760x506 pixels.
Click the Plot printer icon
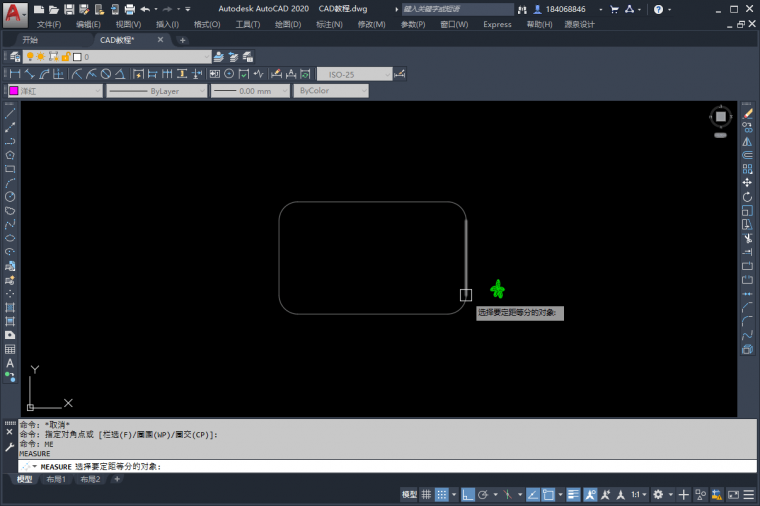coord(129,9)
